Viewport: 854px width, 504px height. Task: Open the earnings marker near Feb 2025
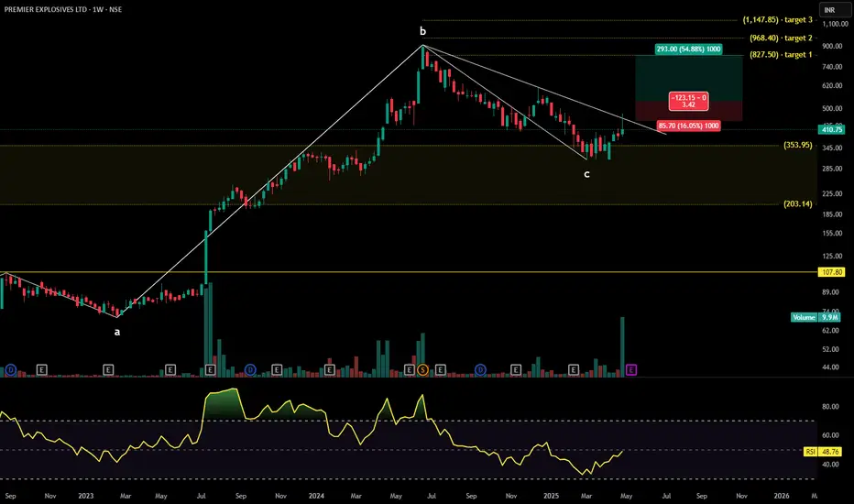573,370
